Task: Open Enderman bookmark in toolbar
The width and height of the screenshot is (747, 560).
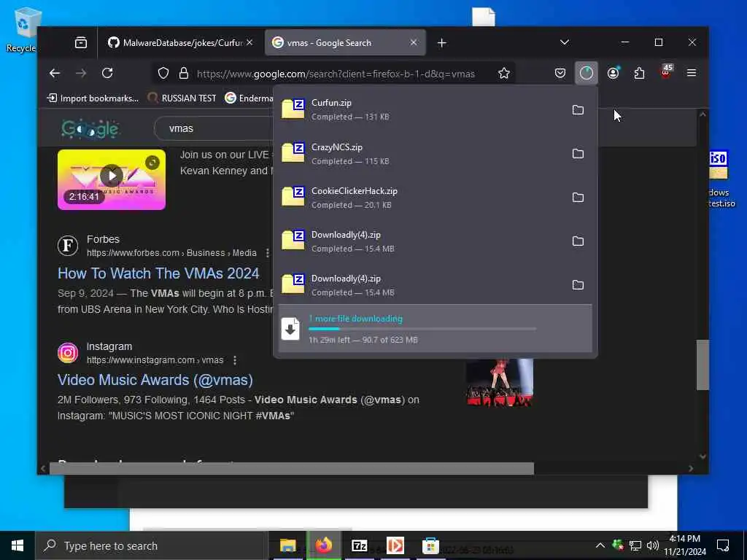Action: point(249,98)
